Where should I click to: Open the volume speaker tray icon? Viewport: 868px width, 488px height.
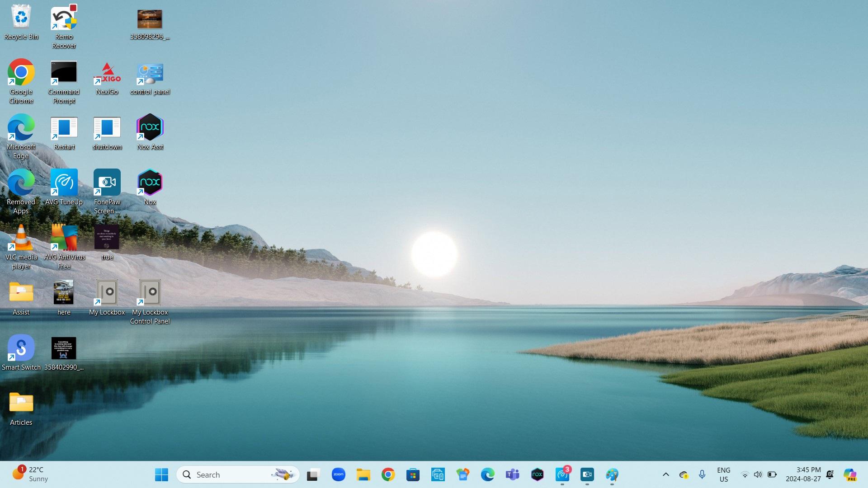758,475
